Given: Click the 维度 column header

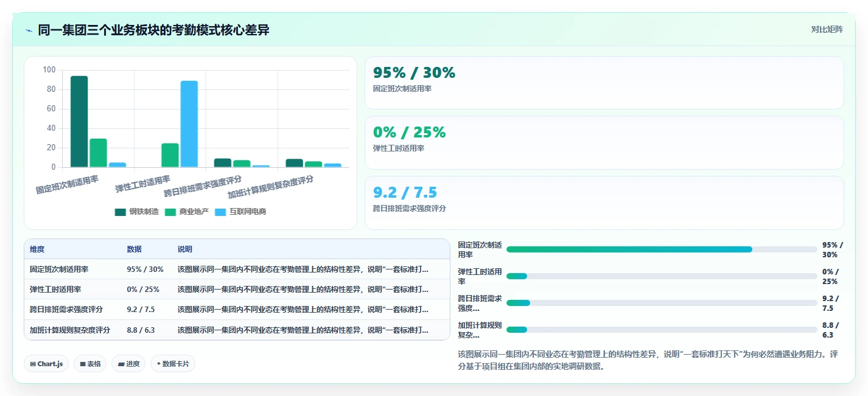Looking at the screenshot, I should point(37,249).
